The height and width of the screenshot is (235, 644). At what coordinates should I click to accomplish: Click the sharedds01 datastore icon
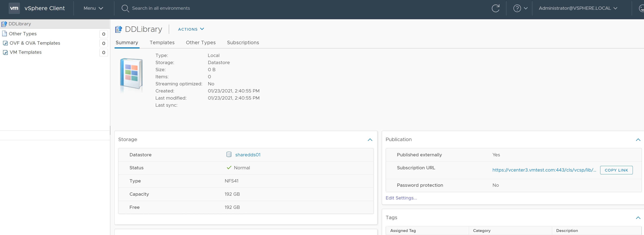point(229,155)
